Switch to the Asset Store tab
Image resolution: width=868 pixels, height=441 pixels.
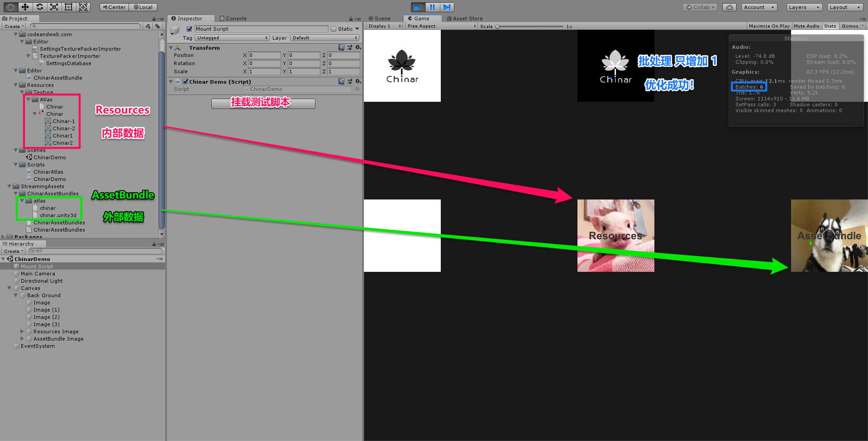coord(465,19)
